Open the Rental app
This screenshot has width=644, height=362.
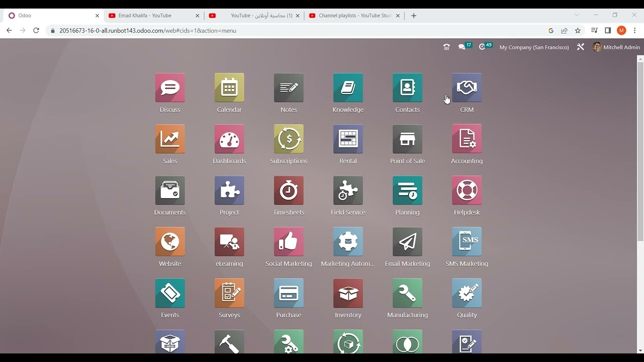click(348, 139)
